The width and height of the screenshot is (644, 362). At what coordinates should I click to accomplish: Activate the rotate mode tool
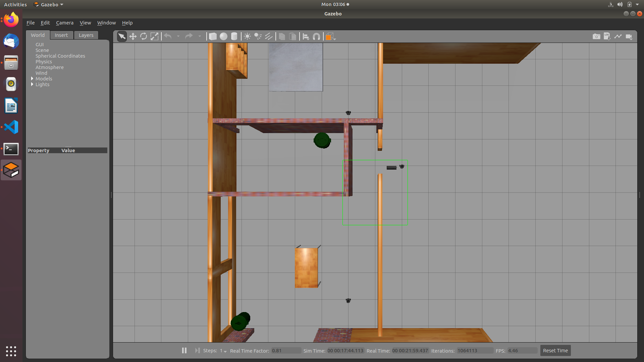[x=144, y=36]
